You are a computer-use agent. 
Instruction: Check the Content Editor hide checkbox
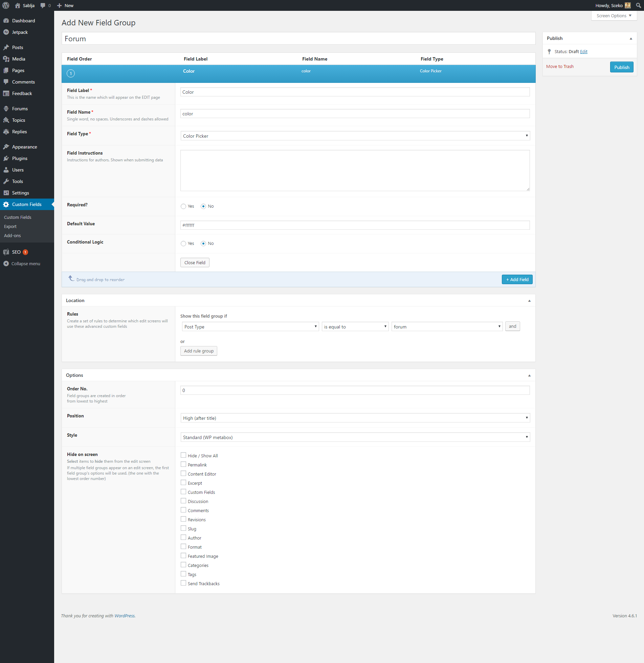(x=183, y=474)
